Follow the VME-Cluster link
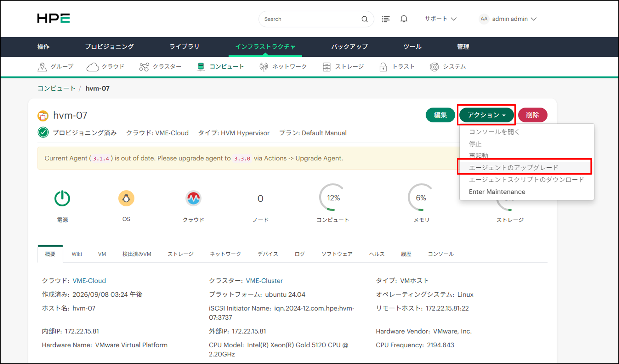The width and height of the screenshot is (619, 364). pos(264,281)
